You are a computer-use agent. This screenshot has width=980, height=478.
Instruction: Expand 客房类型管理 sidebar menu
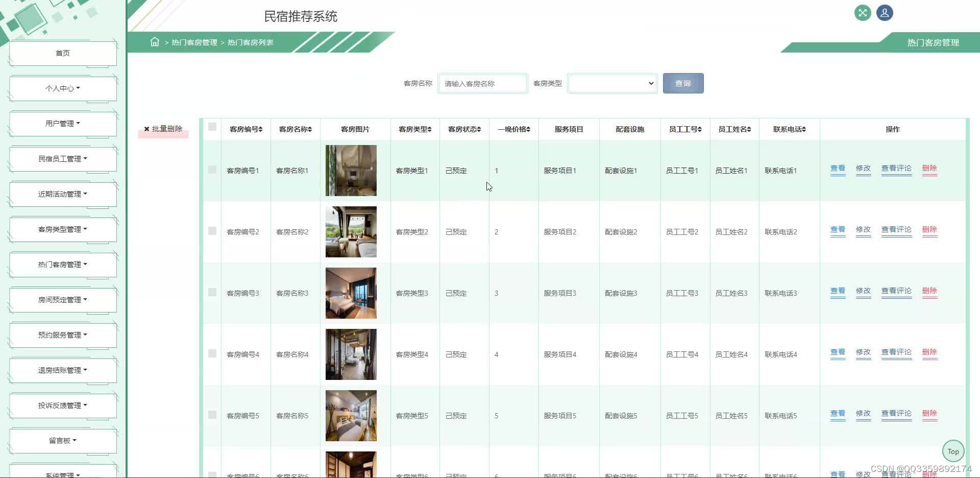(63, 229)
